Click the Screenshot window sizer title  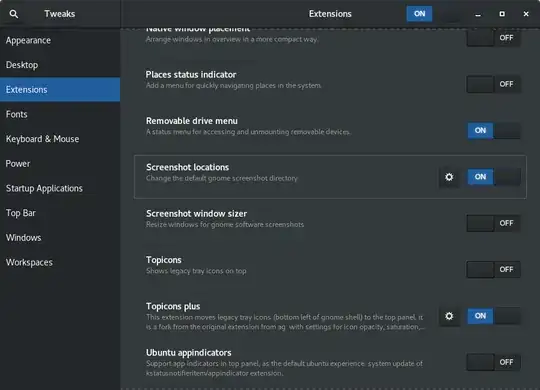click(x=196, y=214)
